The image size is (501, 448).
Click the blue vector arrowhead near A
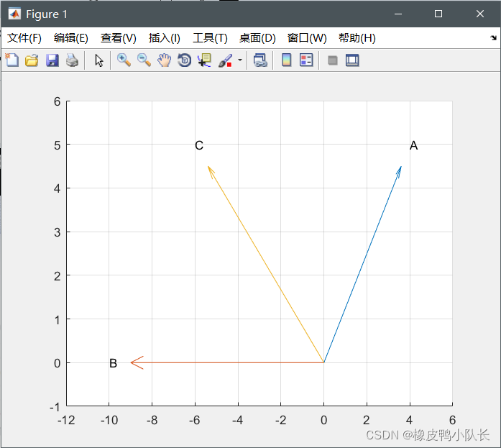[400, 171]
